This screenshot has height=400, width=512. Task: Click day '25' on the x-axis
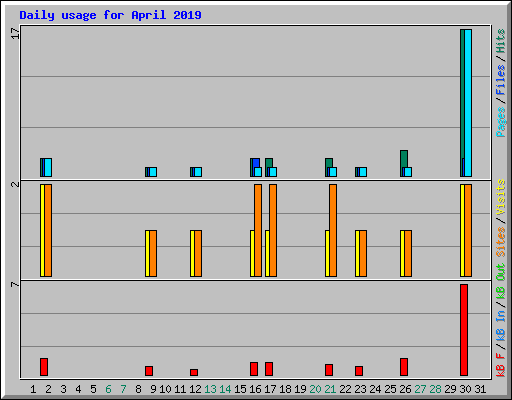tap(390, 389)
